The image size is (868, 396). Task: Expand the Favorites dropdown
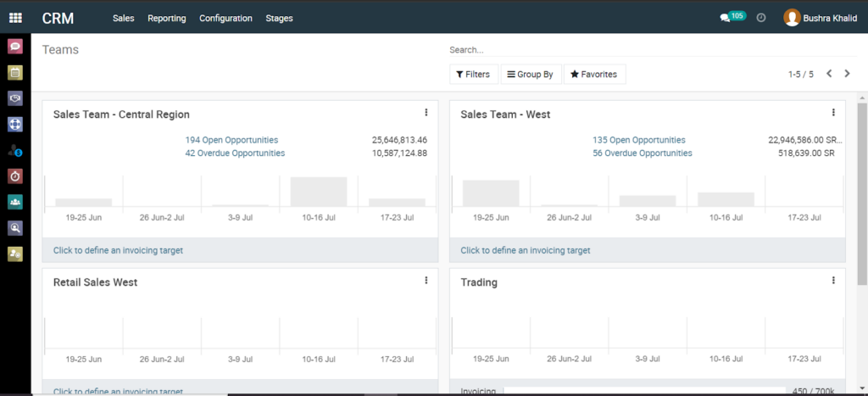(x=593, y=75)
